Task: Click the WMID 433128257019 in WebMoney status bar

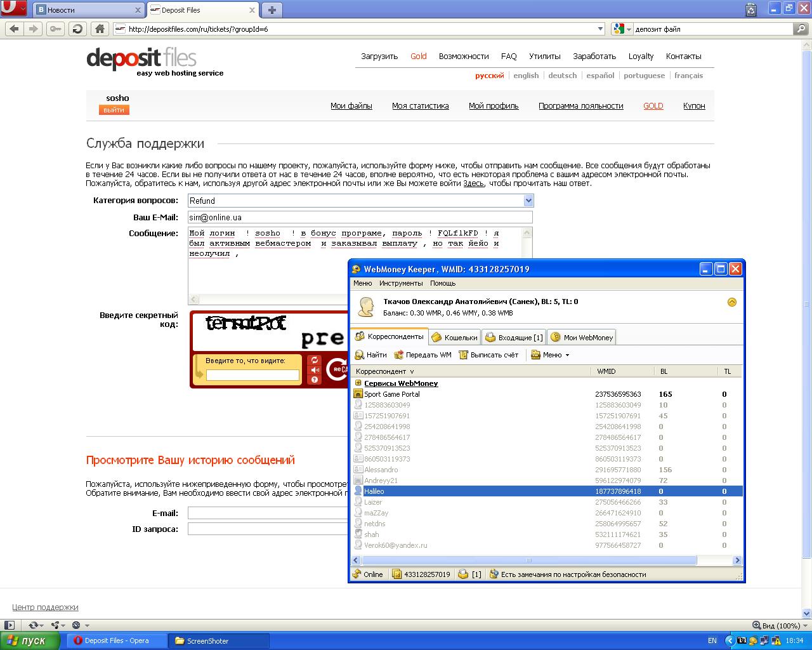Action: (x=421, y=574)
